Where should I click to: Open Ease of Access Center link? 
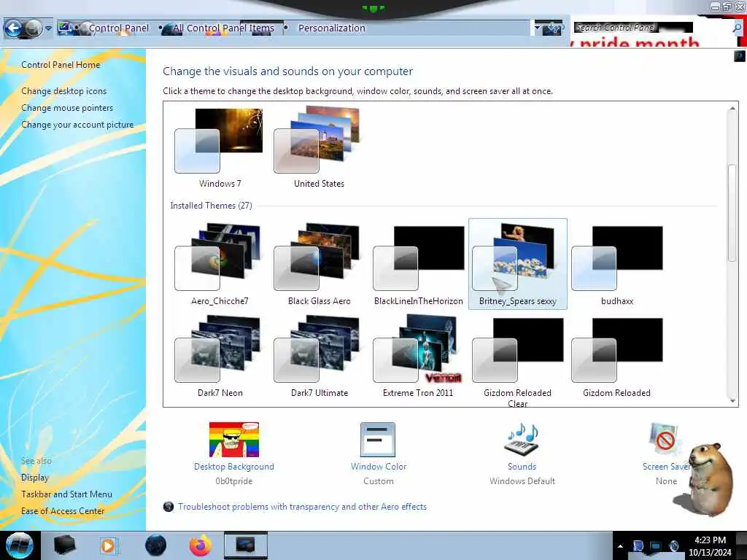(x=63, y=511)
